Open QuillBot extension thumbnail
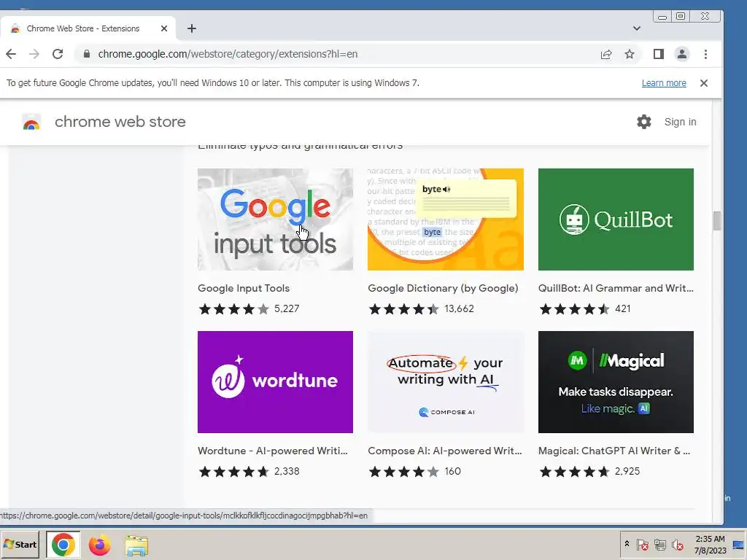The image size is (747, 560). pos(616,219)
